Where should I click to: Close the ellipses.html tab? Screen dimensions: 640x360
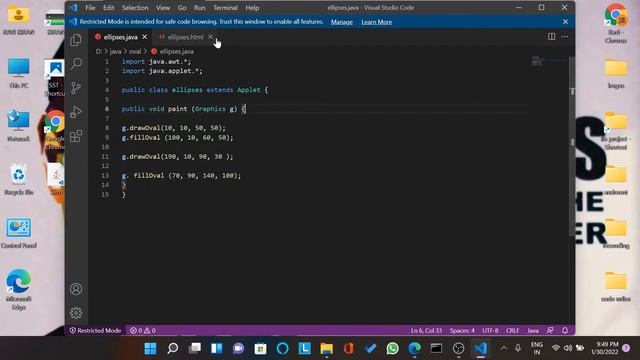point(210,37)
